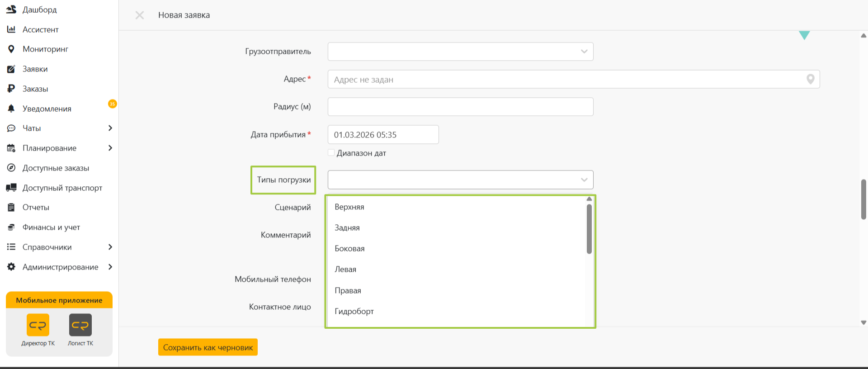This screenshot has height=369, width=868.
Task: Click the dropdown list scrollbar thumb
Action: pos(589,229)
